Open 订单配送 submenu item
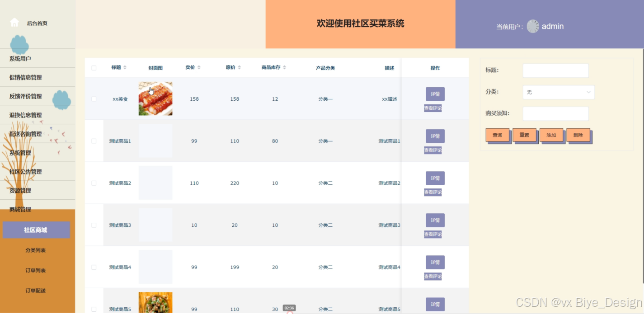 pyautogui.click(x=36, y=291)
